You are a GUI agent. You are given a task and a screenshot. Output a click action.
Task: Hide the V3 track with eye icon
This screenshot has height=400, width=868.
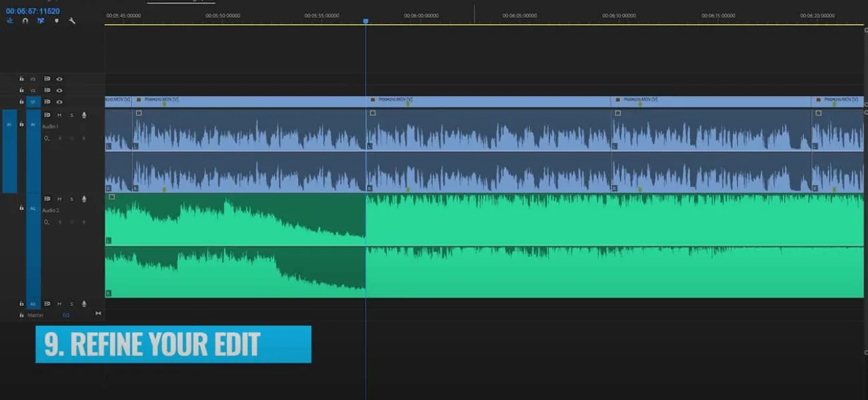click(59, 79)
